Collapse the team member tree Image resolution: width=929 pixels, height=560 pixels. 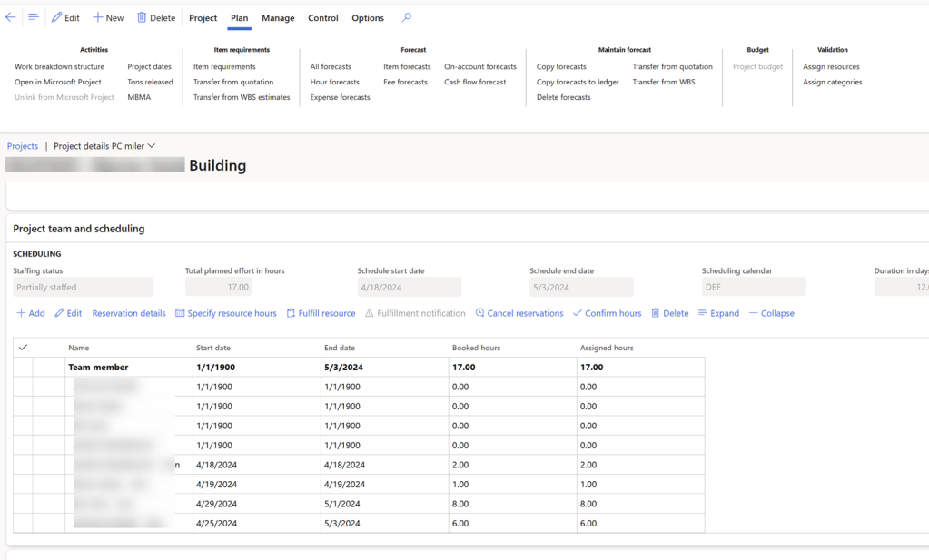click(x=771, y=313)
